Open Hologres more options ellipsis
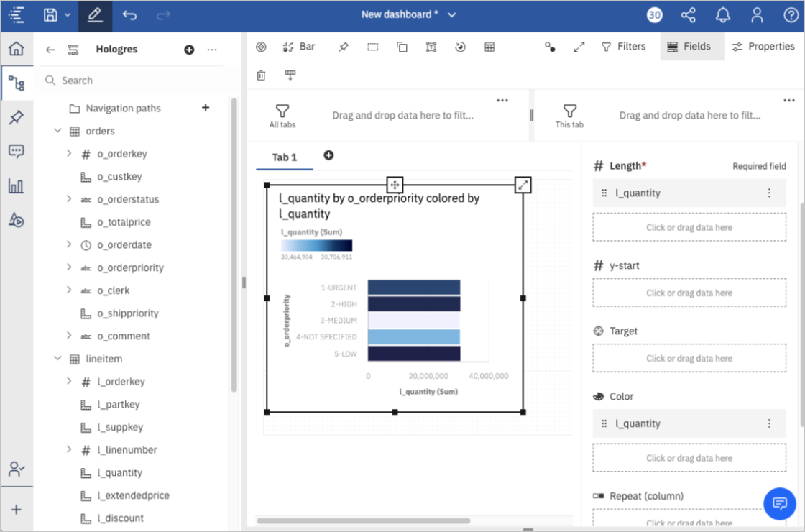The height and width of the screenshot is (532, 805). point(212,50)
